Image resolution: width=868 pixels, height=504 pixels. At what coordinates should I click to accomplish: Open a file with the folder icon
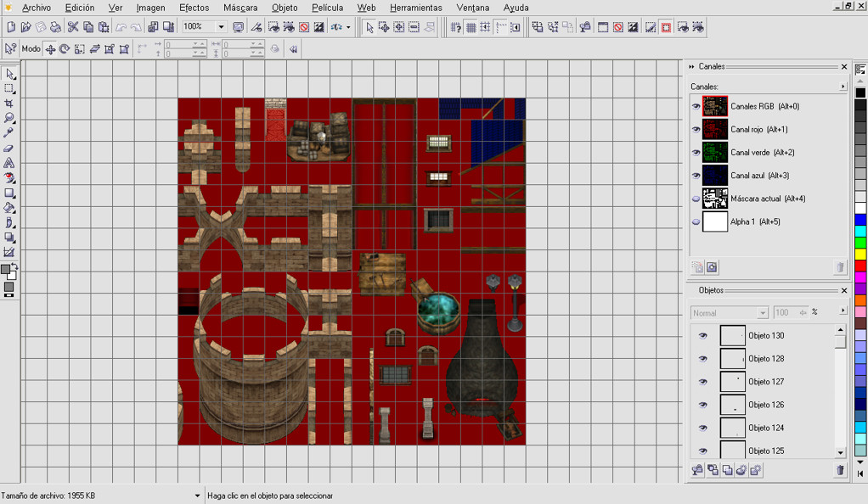pyautogui.click(x=25, y=26)
